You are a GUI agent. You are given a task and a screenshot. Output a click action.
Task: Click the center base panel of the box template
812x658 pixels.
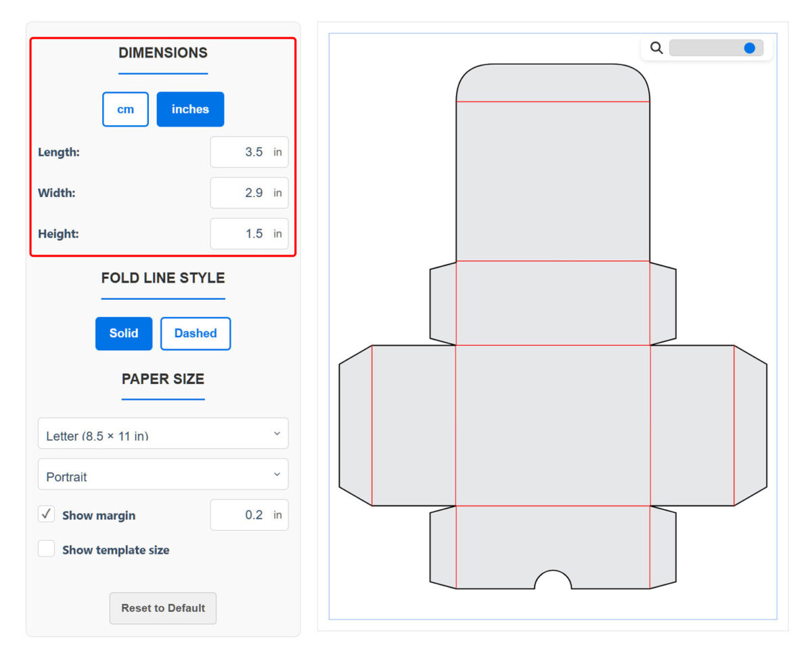point(553,425)
